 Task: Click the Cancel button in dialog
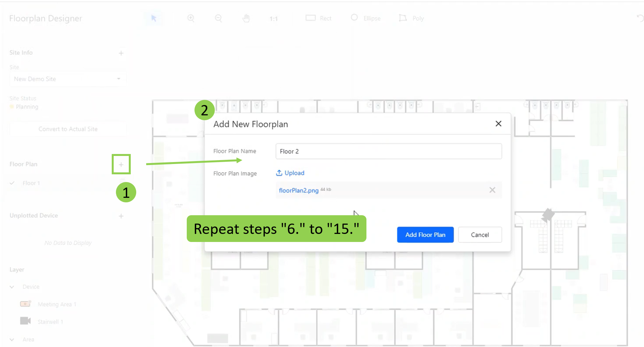(x=480, y=235)
